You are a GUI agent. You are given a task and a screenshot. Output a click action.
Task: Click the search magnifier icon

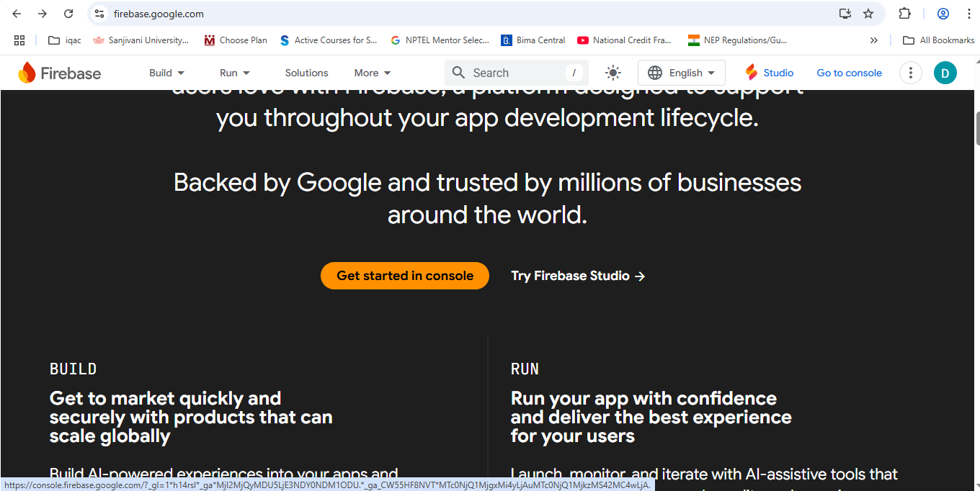click(458, 73)
